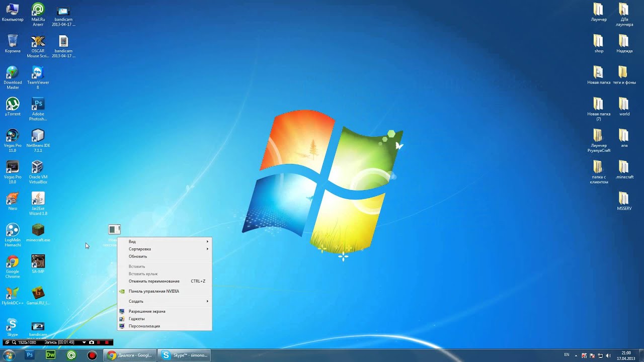Launch the TeamViewer 8 desktop shortcut
Screen dimensions: 644x362
click(38, 77)
